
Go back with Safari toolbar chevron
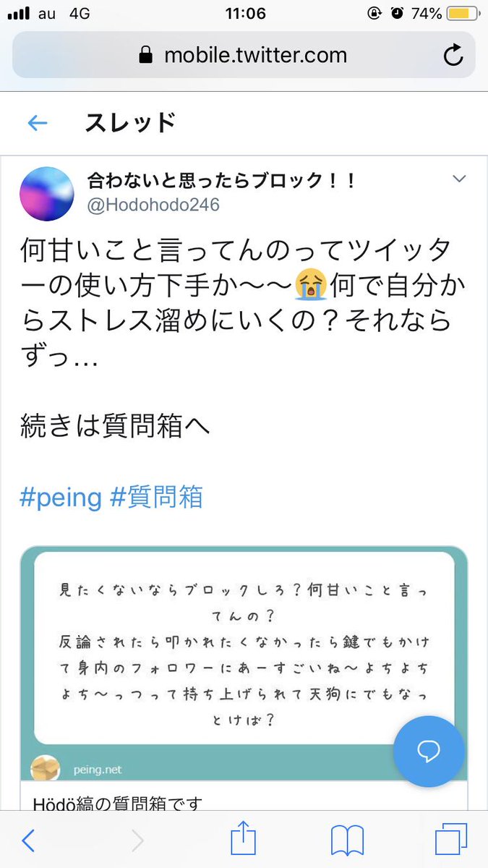pos(27,841)
